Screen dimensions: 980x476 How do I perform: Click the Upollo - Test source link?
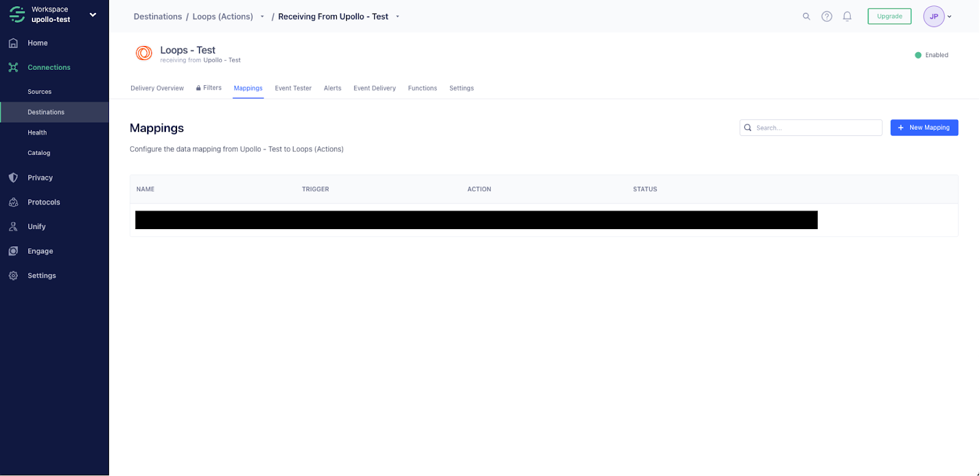222,60
